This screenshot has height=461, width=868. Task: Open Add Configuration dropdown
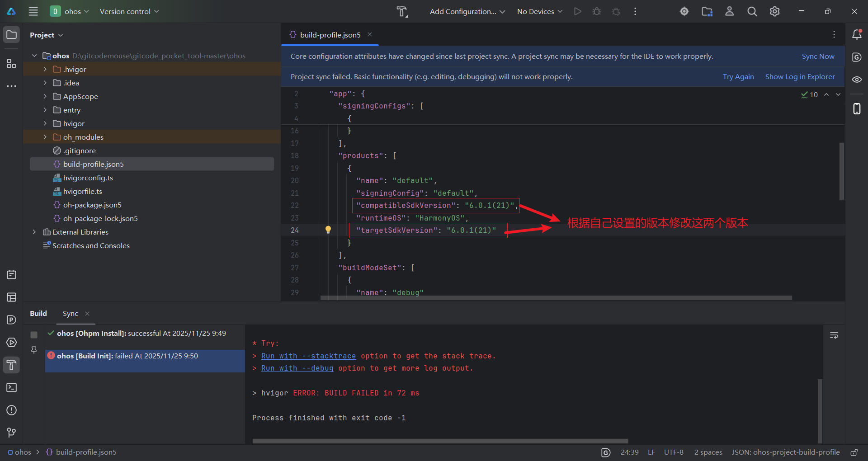click(467, 11)
